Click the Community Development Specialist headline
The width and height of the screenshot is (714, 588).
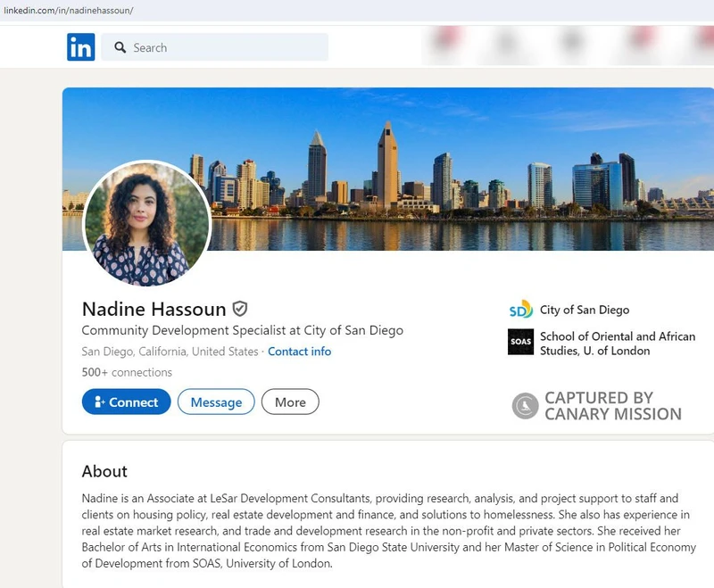pyautogui.click(x=242, y=330)
